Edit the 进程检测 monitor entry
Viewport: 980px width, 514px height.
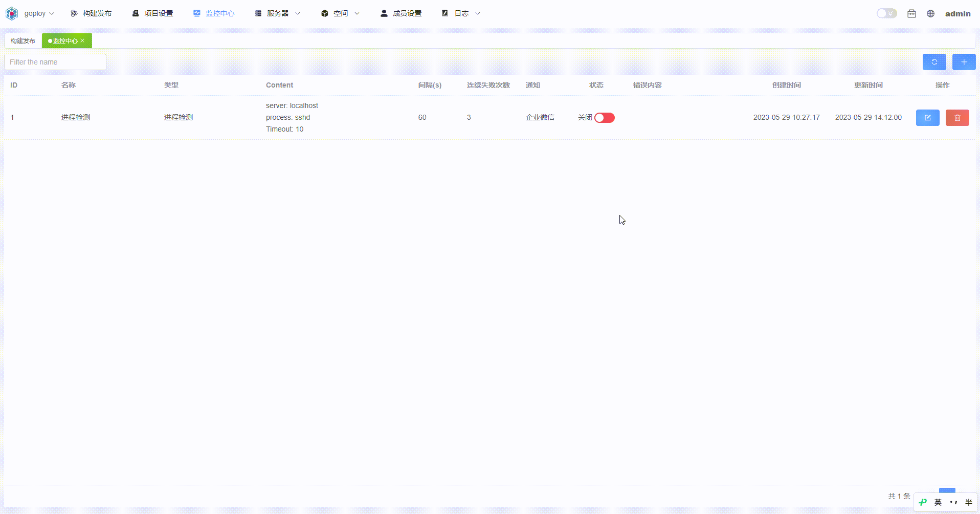927,118
